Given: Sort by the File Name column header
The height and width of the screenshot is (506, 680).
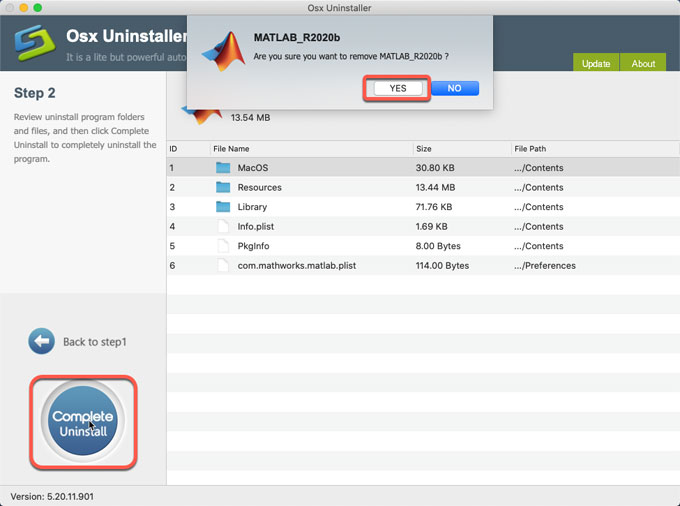Looking at the screenshot, I should point(311,149).
